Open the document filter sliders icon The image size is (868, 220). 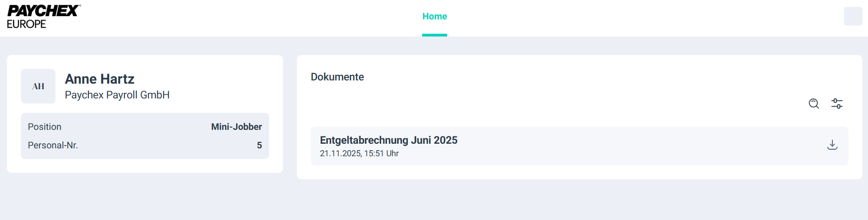(x=837, y=104)
